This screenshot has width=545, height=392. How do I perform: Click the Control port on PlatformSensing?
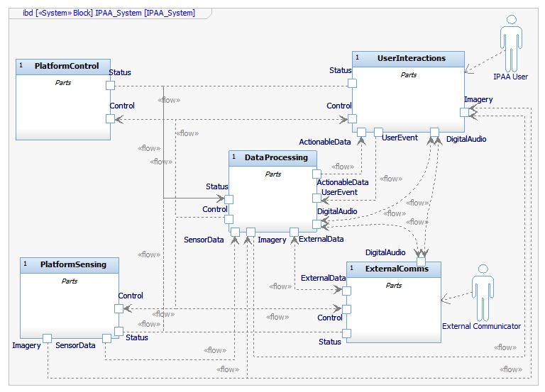click(119, 308)
